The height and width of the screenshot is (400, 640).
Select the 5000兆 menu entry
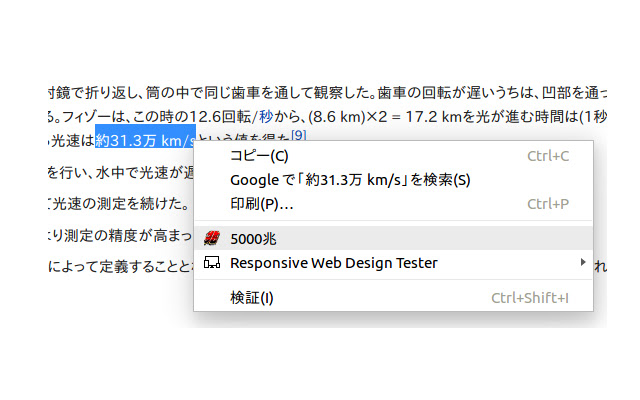[393, 238]
